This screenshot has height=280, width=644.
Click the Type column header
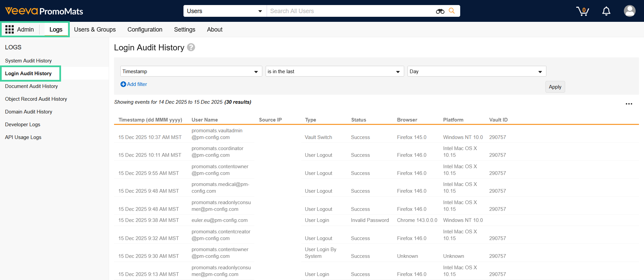click(x=311, y=120)
